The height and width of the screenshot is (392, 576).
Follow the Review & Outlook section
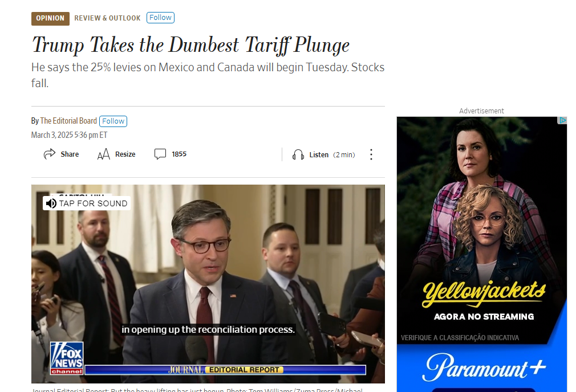160,18
